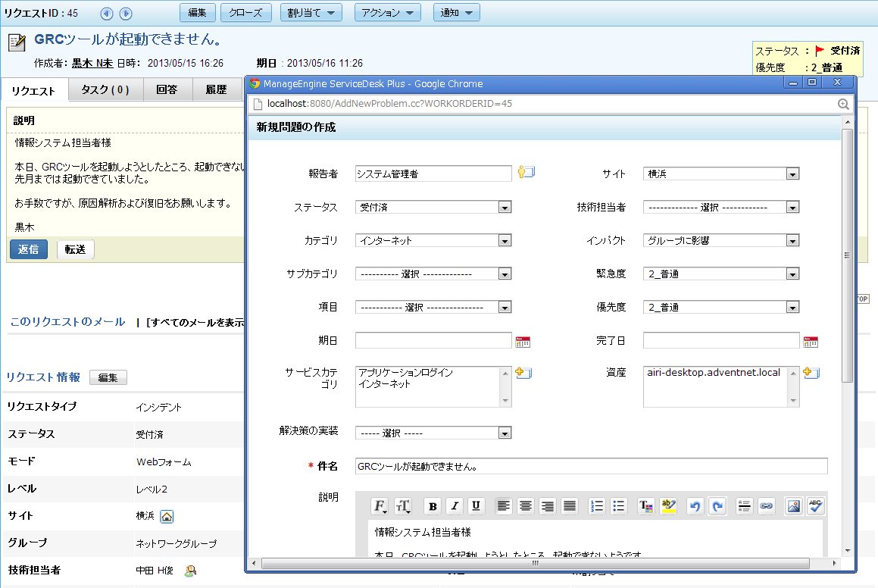Open the font family picker in editor
The height and width of the screenshot is (588, 878).
coord(380,506)
